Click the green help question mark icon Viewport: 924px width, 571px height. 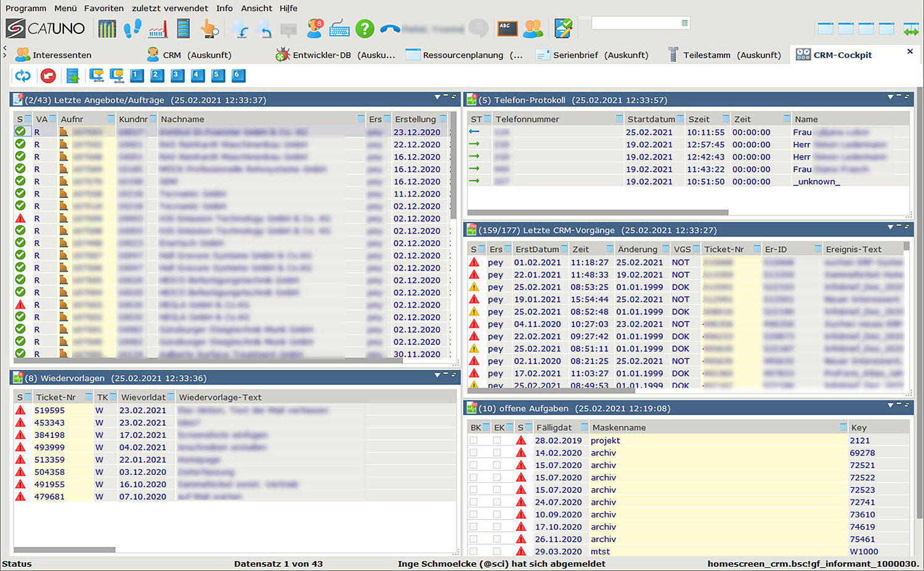pyautogui.click(x=365, y=28)
